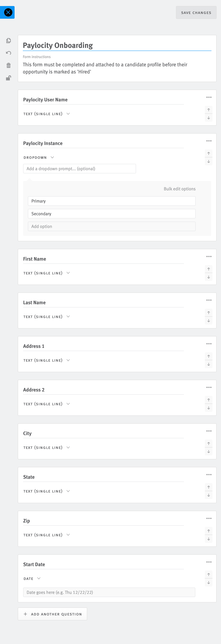The height and width of the screenshot is (644, 221).
Task: Open the options menu for Last Name
Action: [209, 300]
